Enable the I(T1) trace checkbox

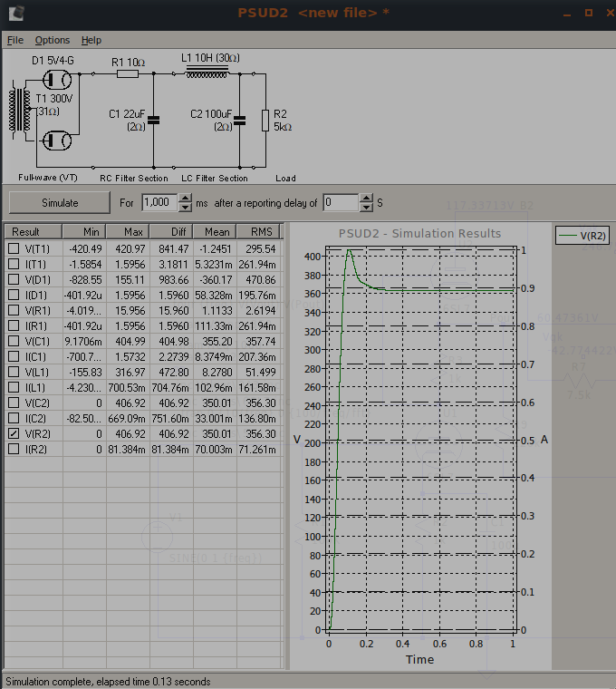(14, 264)
